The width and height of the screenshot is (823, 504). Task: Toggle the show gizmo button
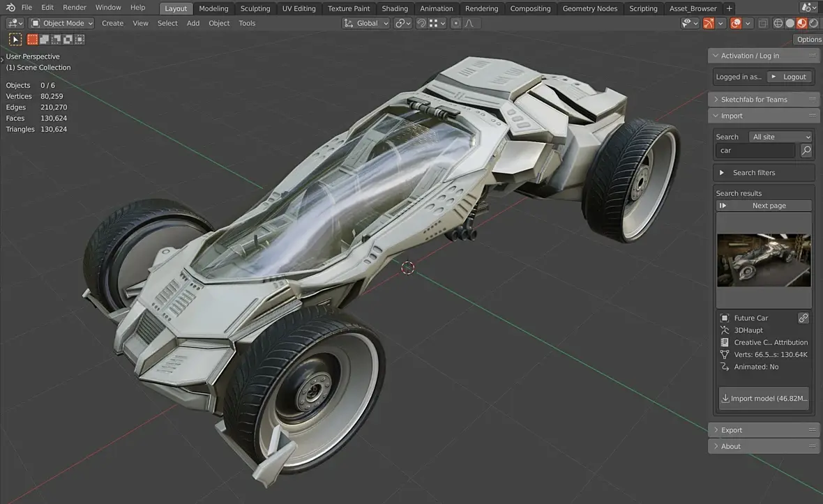coord(708,23)
